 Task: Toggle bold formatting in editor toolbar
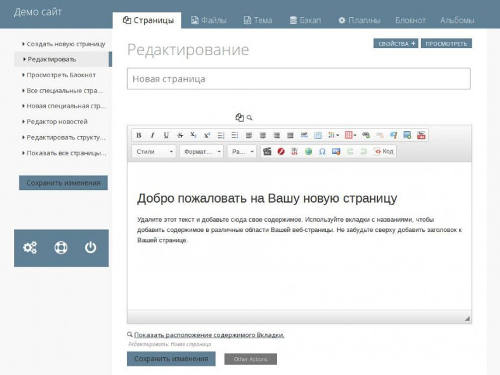(x=139, y=135)
